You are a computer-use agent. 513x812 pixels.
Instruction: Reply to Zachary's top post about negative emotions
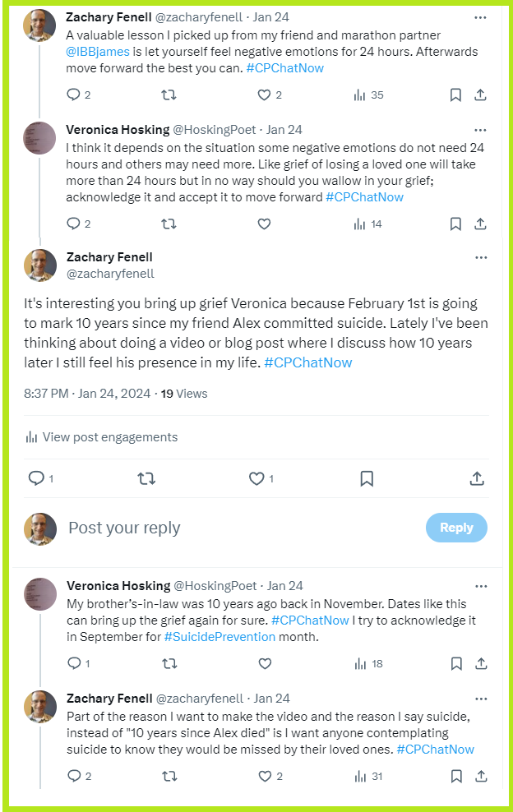pos(73,95)
